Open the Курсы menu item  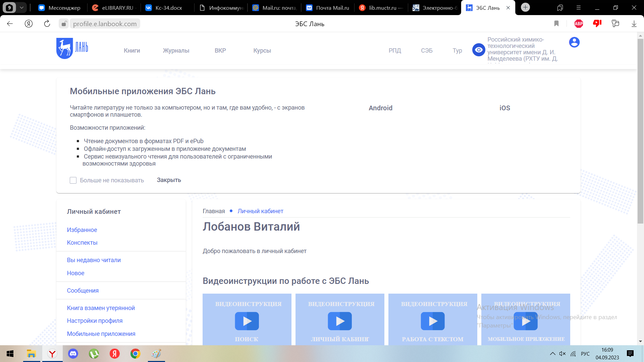point(262,51)
